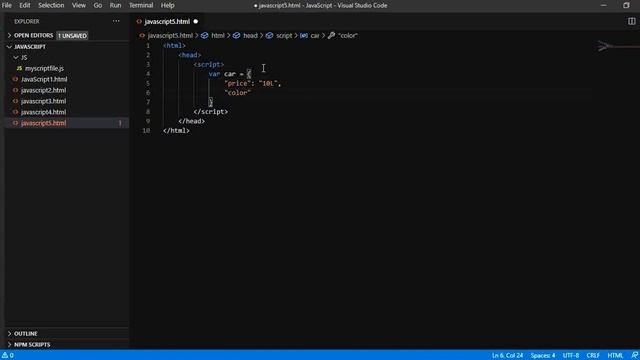640x360 pixels.
Task: Open the Explorer more actions ellipsis
Action: pyautogui.click(x=116, y=21)
